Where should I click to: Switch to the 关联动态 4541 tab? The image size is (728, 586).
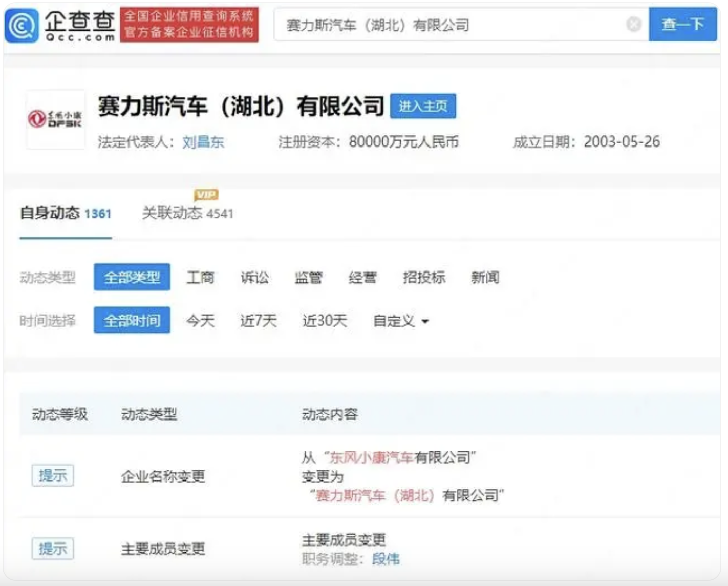[x=187, y=213]
